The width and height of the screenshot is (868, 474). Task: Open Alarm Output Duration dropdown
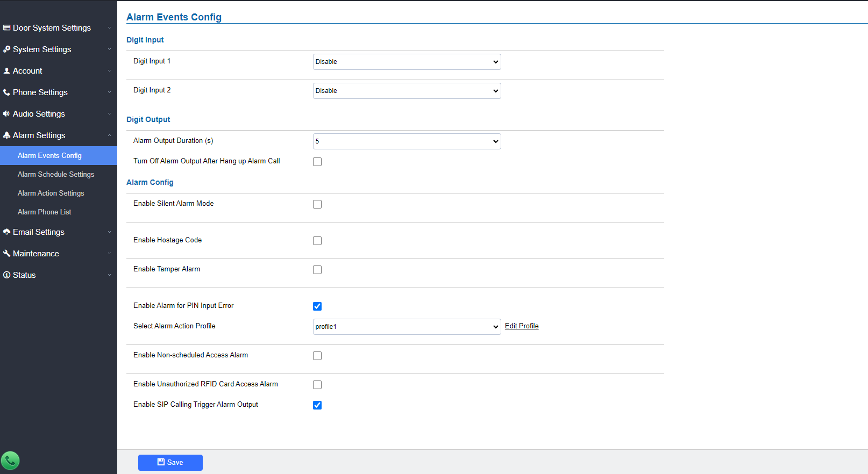[407, 141]
